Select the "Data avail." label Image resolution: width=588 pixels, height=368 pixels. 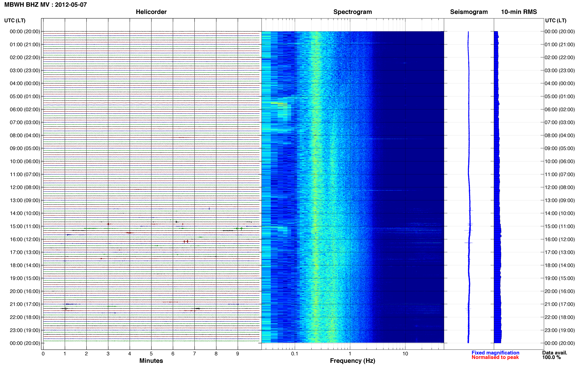tap(555, 353)
